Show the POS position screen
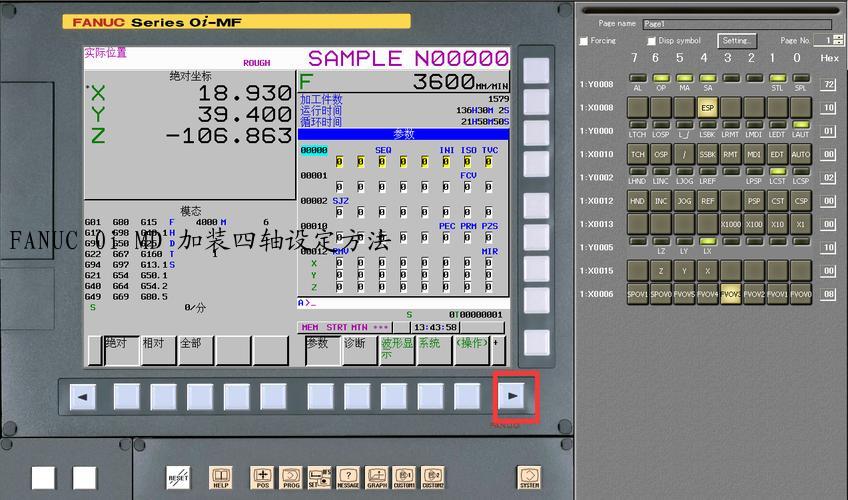The width and height of the screenshot is (848, 500). coord(262,478)
